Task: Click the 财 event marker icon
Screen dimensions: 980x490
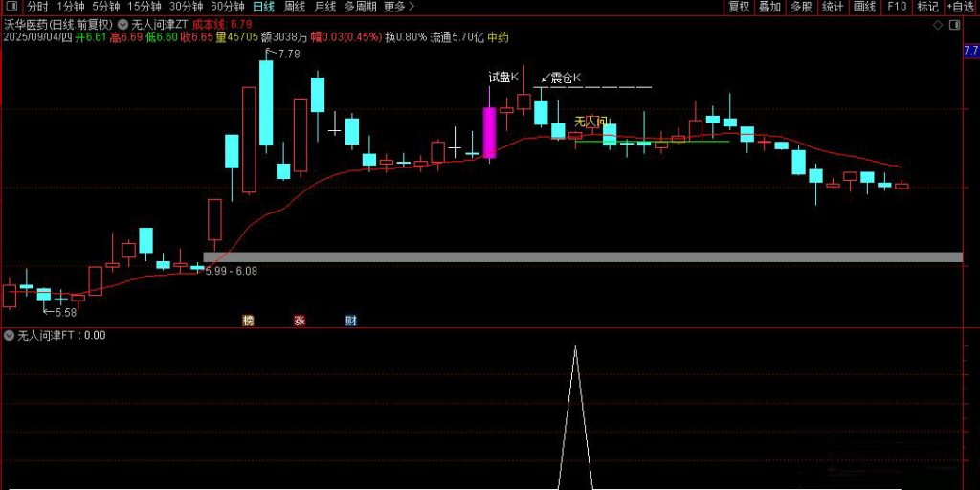Action: (350, 321)
